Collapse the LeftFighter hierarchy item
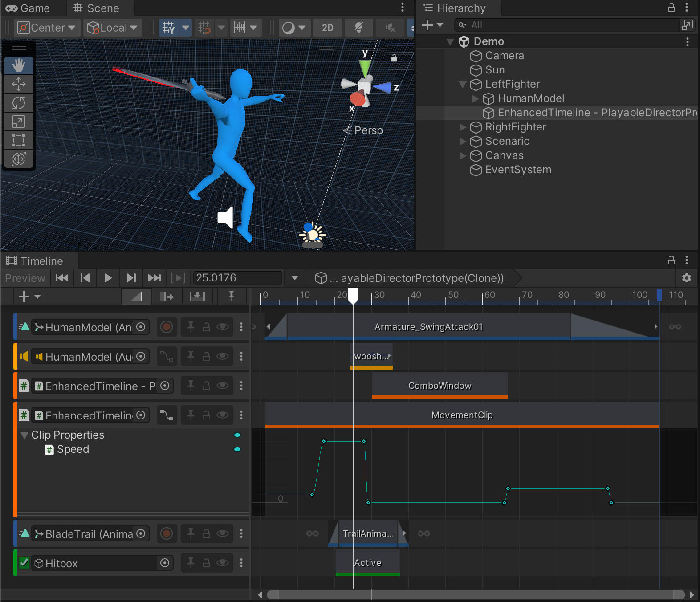Image resolution: width=700 pixels, height=602 pixels. click(x=463, y=85)
